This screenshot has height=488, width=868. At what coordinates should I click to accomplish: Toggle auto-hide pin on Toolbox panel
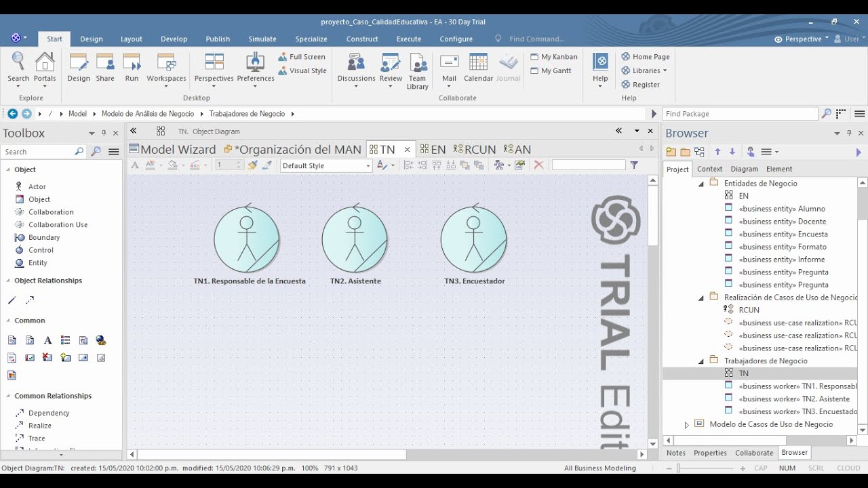104,133
